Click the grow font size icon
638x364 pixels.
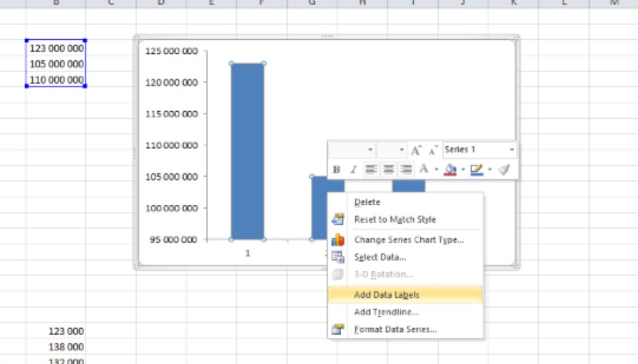pos(416,150)
